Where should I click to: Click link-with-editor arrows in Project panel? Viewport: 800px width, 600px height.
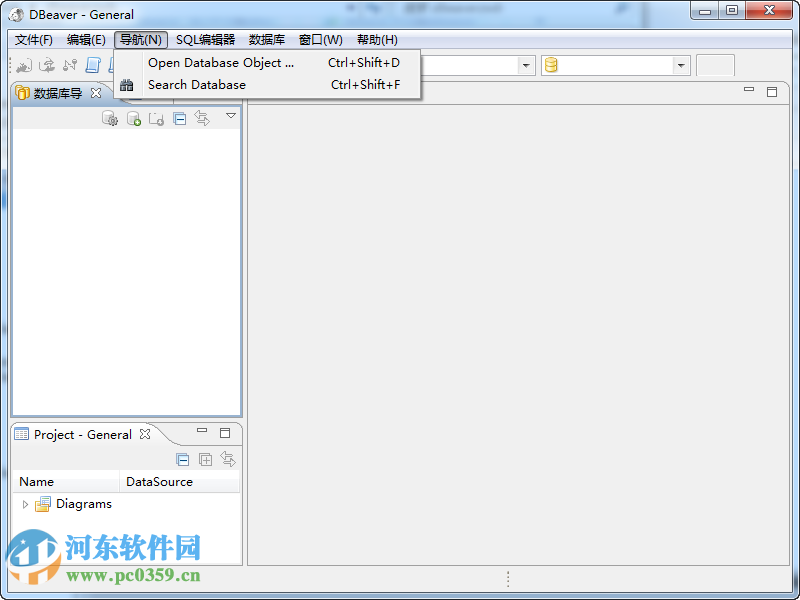tap(228, 459)
